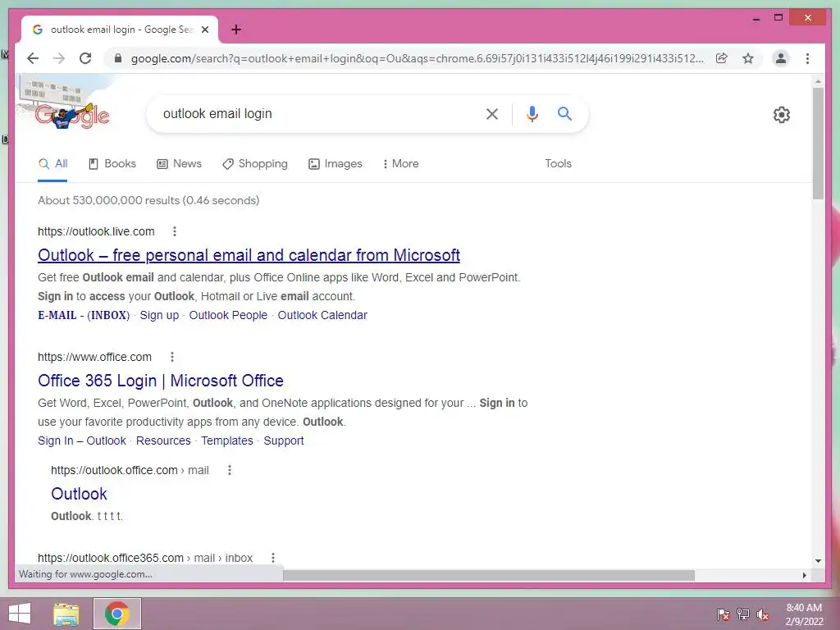
Task: Click the 'About 530,000,000 results' stats text
Action: (x=148, y=200)
